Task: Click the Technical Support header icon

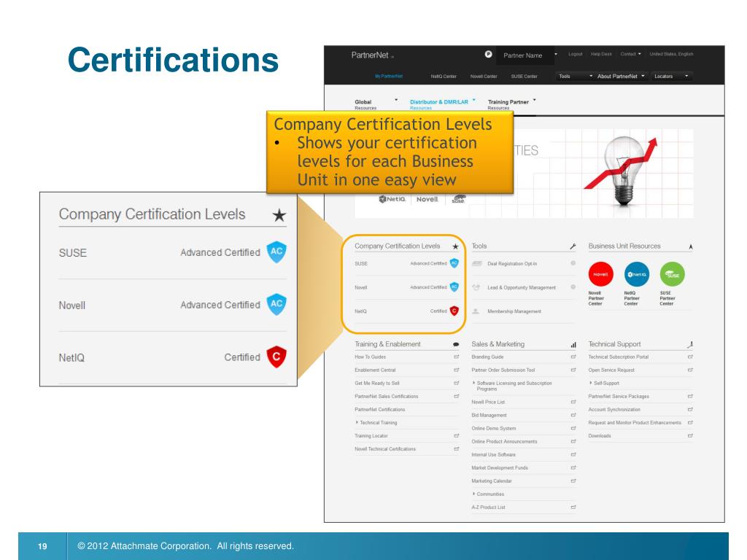Action: pos(690,344)
